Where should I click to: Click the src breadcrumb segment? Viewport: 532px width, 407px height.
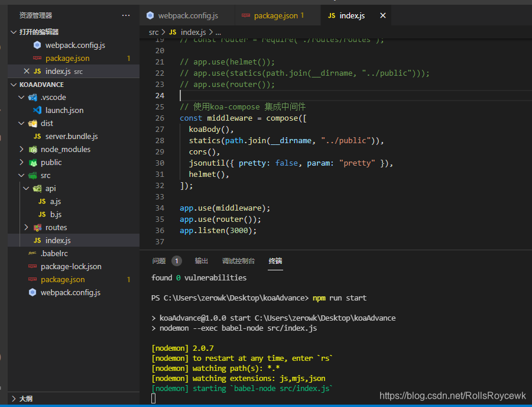pos(154,33)
